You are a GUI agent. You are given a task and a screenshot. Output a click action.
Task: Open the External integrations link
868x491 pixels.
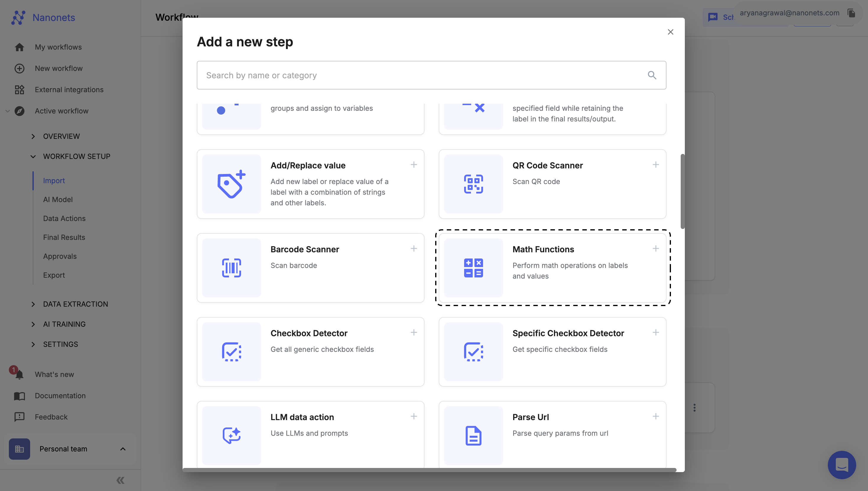[x=69, y=90]
